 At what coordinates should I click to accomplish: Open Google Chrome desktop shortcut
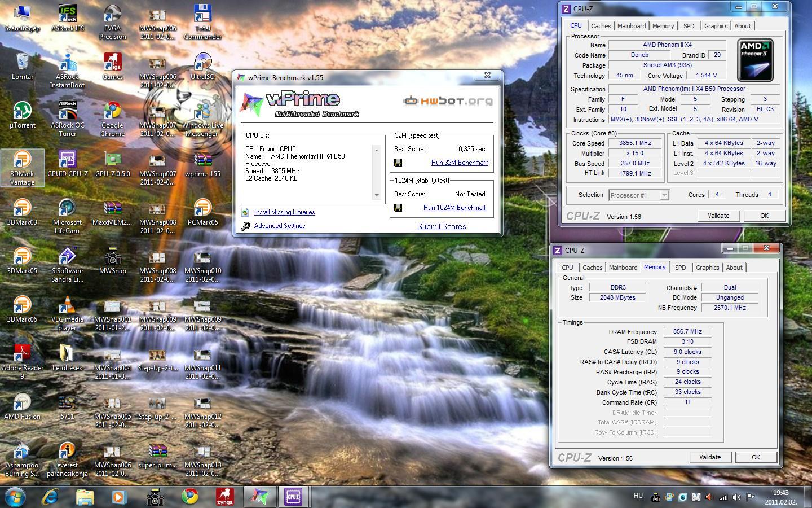(112, 119)
